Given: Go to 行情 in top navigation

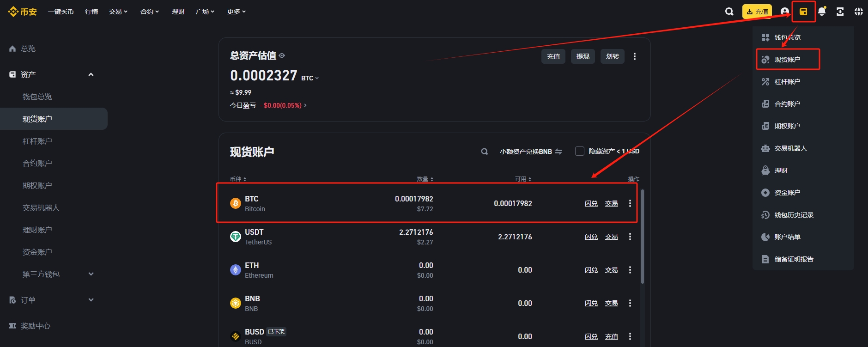Looking at the screenshot, I should (x=91, y=12).
